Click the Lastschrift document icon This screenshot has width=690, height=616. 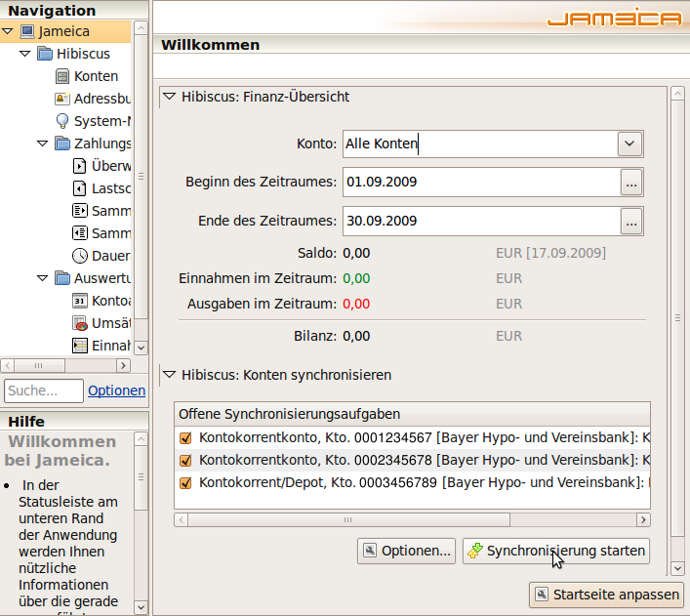pos(80,188)
